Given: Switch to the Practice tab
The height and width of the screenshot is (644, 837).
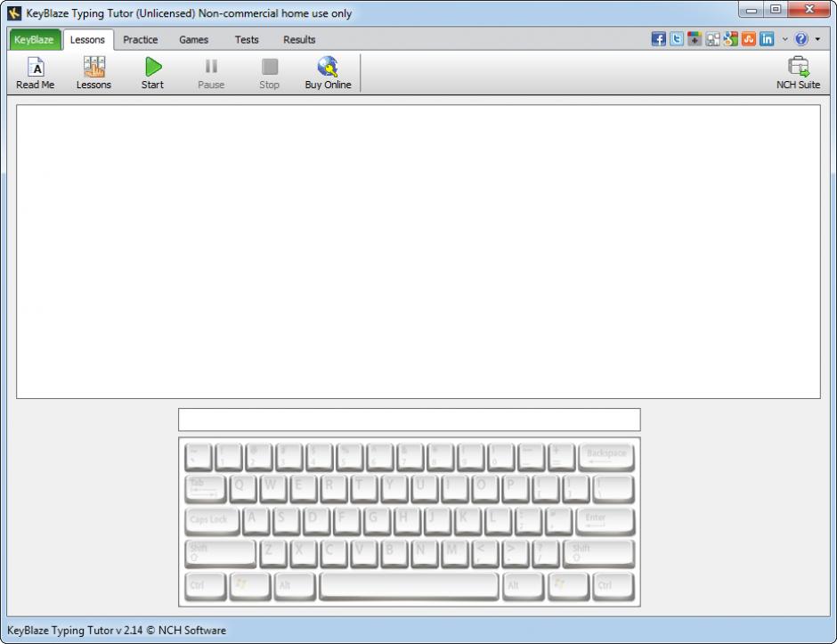Looking at the screenshot, I should pyautogui.click(x=141, y=39).
